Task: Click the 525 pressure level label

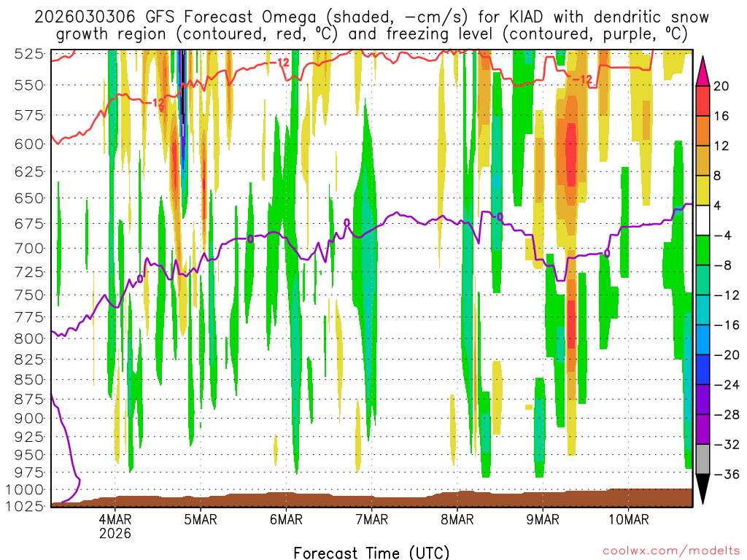Action: [29, 54]
